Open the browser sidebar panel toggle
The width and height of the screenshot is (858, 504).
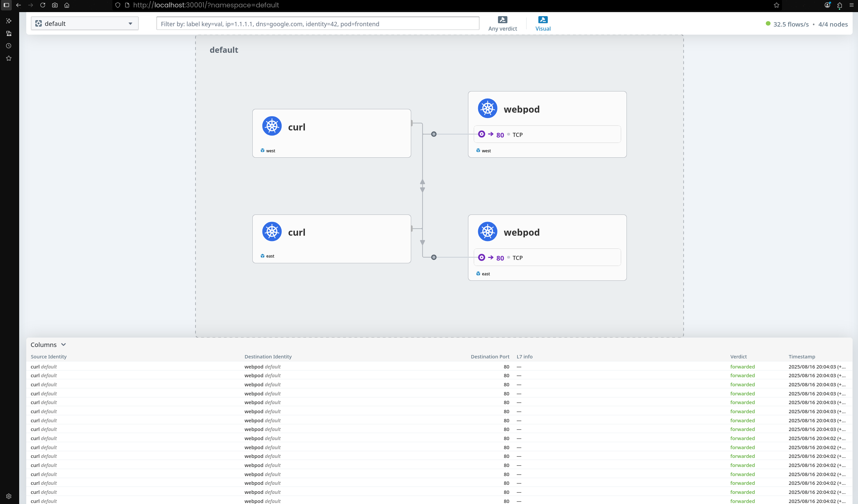tap(6, 5)
